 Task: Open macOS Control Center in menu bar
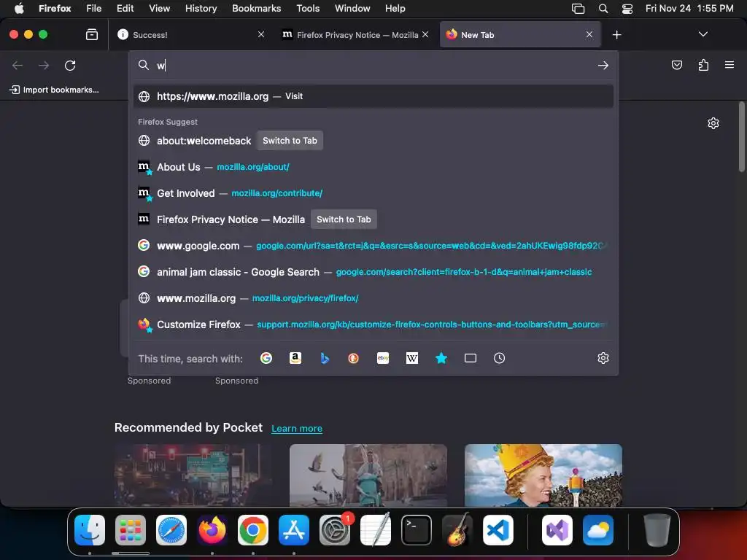point(627,9)
